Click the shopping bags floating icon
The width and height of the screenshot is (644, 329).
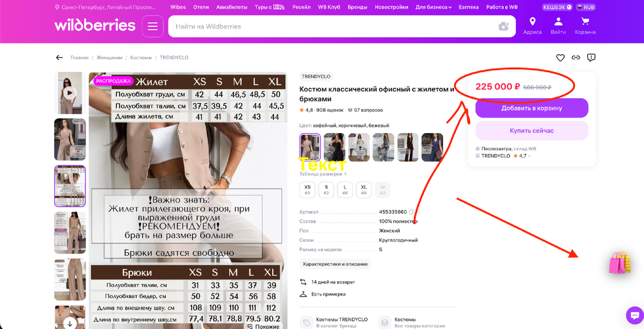[620, 264]
